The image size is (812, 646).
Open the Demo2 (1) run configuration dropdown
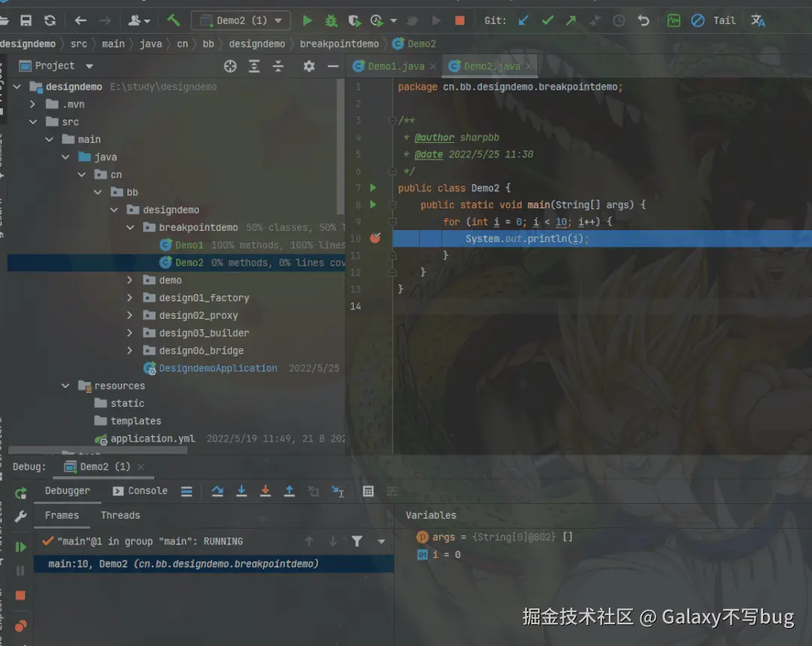[242, 21]
